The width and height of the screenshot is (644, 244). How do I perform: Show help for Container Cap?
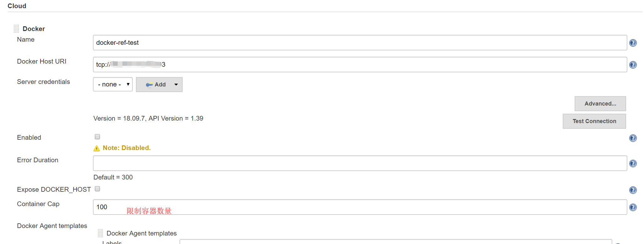coord(633,207)
